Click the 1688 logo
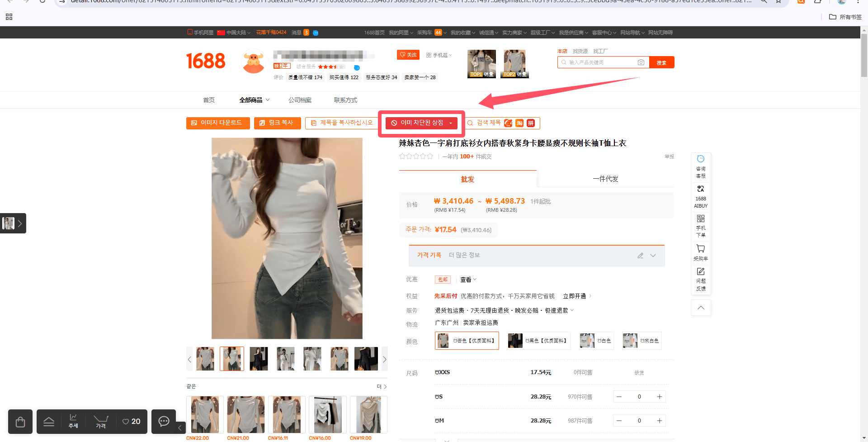This screenshot has height=442, width=868. click(206, 61)
